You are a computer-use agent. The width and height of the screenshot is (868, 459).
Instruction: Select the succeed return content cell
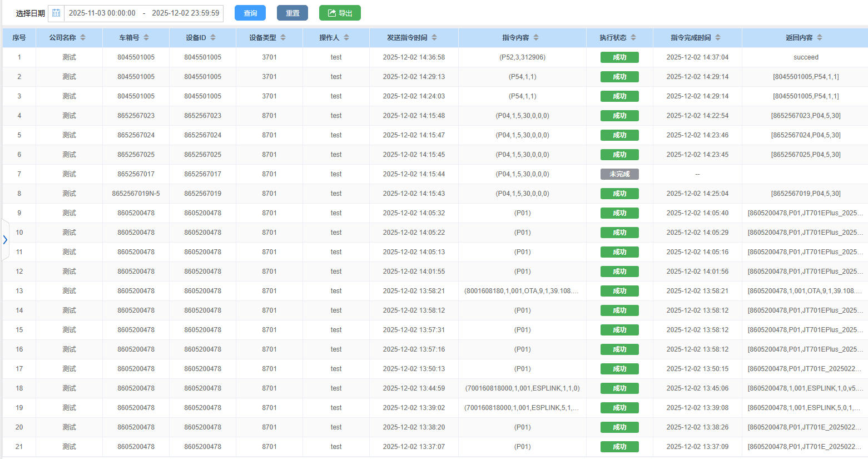pyautogui.click(x=806, y=57)
